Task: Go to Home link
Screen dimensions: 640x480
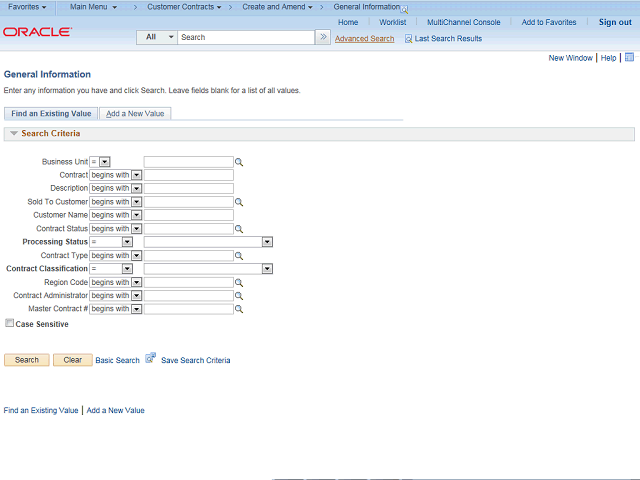Action: click(x=348, y=22)
